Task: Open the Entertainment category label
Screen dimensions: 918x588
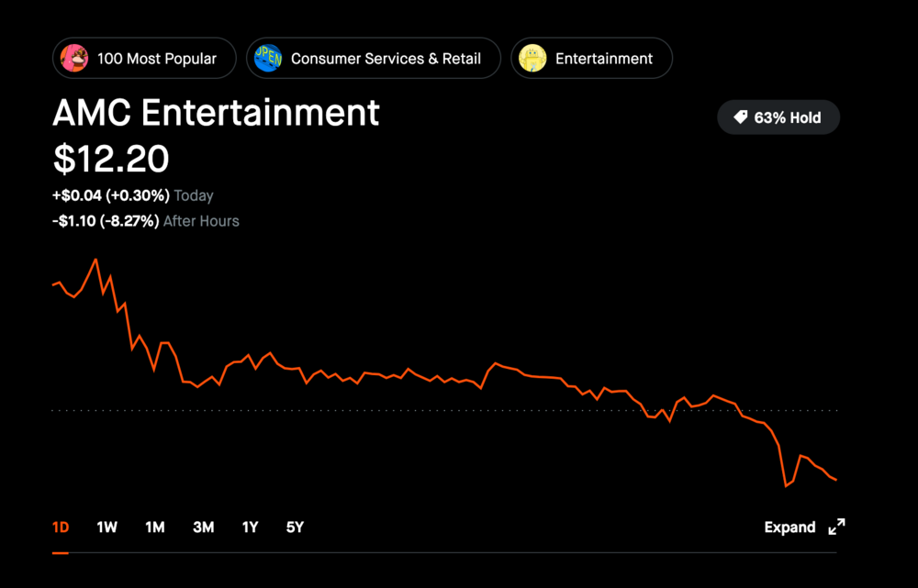Action: coord(603,59)
